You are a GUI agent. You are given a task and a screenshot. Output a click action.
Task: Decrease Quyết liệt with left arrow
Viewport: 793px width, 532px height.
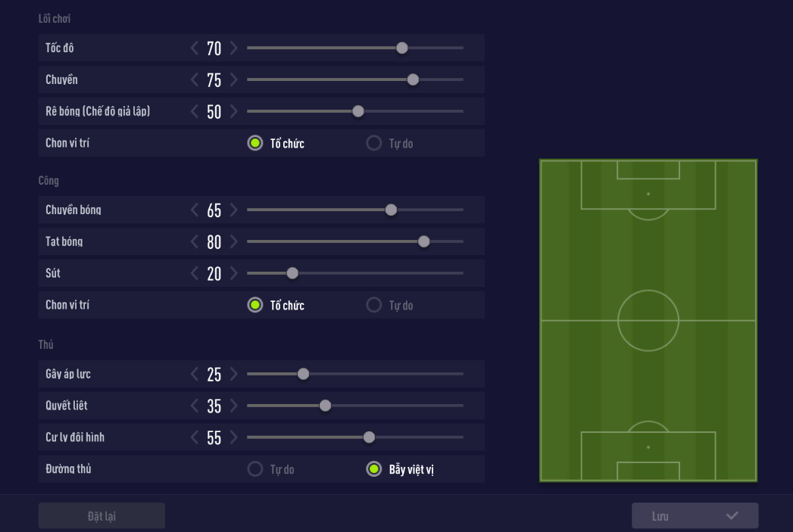coord(194,406)
